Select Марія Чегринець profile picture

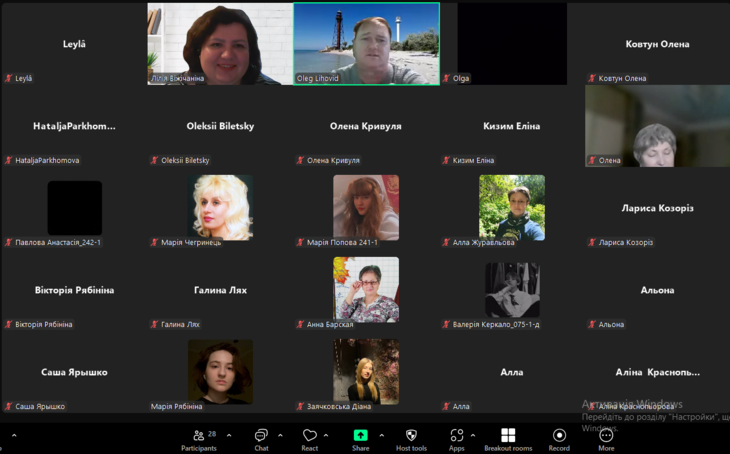pos(220,207)
